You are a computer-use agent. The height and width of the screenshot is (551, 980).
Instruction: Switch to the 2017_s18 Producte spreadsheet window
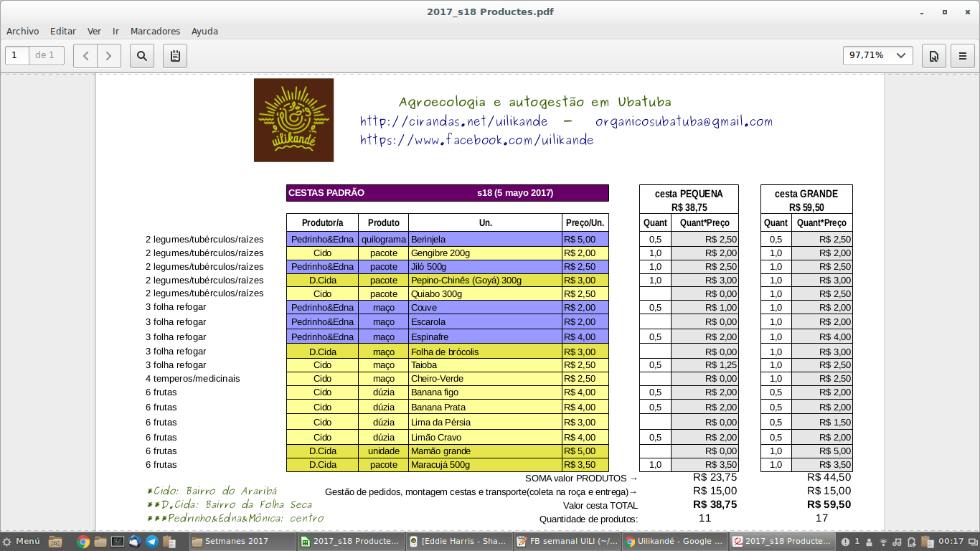(351, 542)
